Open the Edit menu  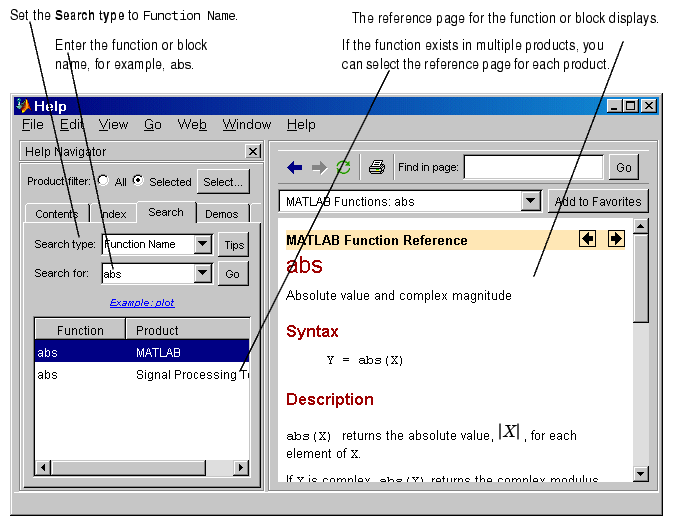[71, 125]
